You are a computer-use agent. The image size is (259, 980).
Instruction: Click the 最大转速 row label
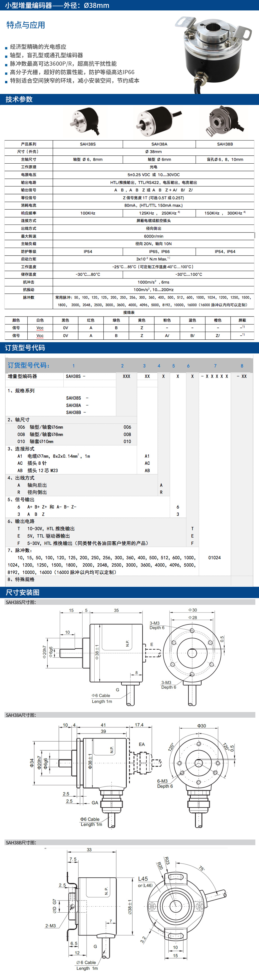pyautogui.click(x=28, y=236)
